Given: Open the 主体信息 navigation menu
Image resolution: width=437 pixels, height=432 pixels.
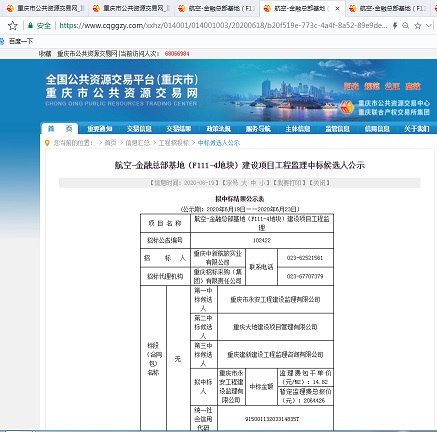Looking at the screenshot, I should [x=298, y=129].
